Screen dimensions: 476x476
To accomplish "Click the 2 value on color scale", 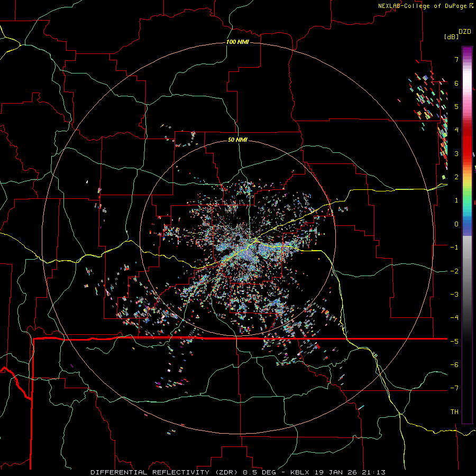I will click(x=456, y=177).
